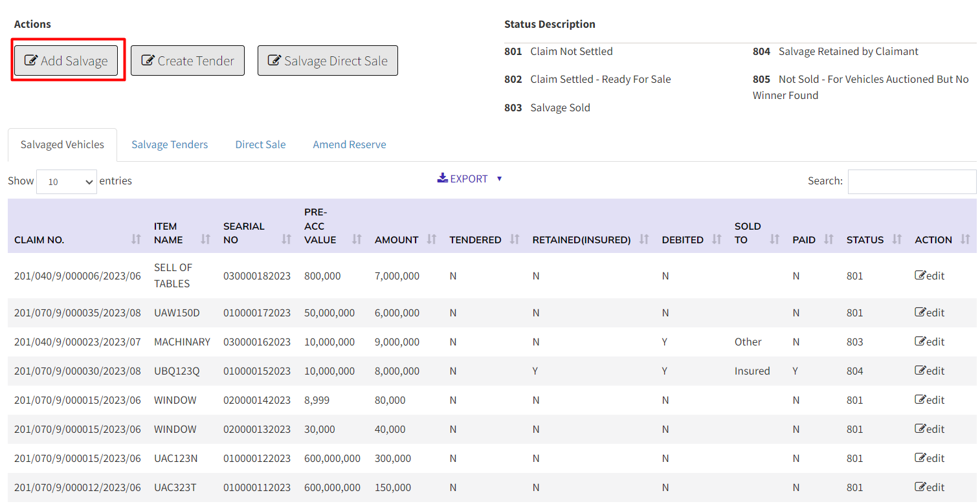Click into the Search input field
Image resolution: width=980 pixels, height=504 pixels.
[911, 182]
